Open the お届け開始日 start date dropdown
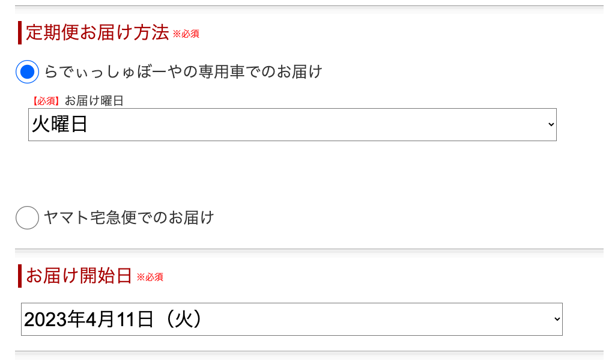This screenshot has width=606, height=364. pyautogui.click(x=292, y=319)
